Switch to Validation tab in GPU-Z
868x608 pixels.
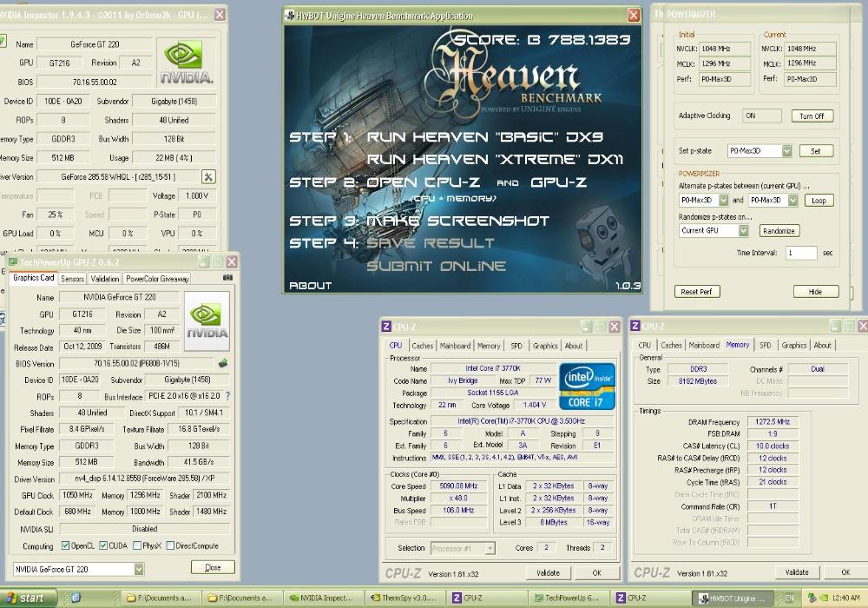point(105,279)
